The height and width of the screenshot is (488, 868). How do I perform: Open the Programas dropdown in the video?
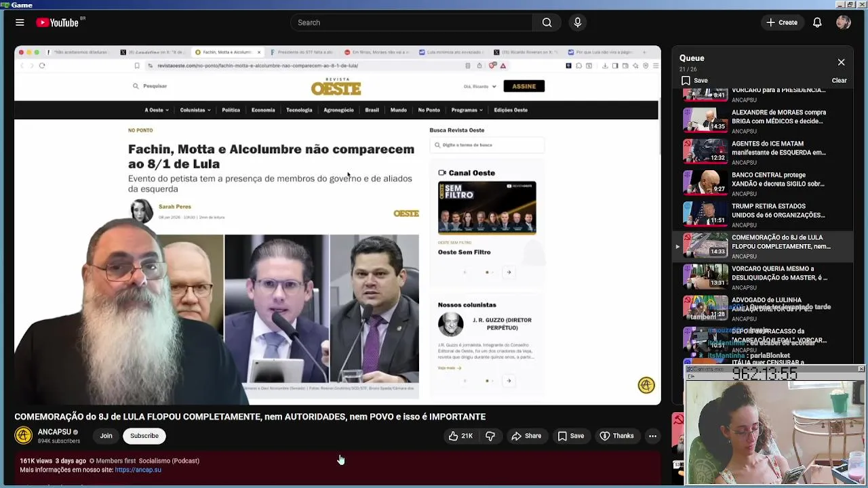pyautogui.click(x=467, y=110)
